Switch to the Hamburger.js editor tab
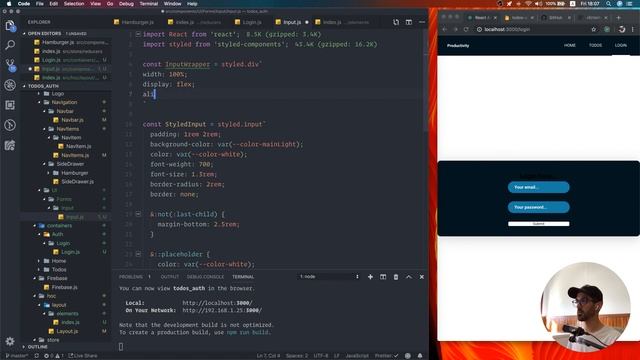Screen dimensions: 640x360 (x=134, y=22)
